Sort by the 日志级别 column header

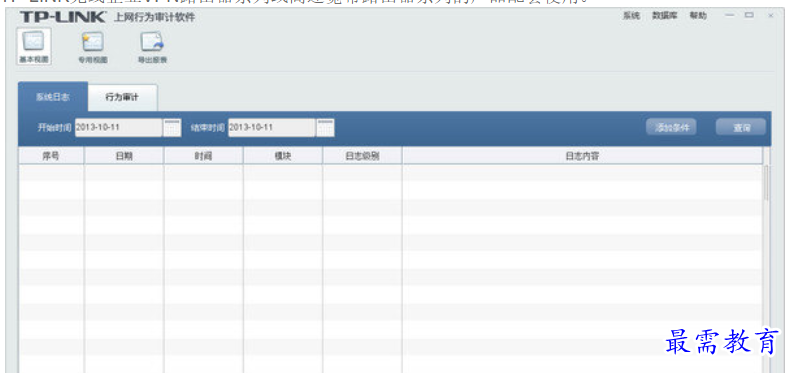click(x=362, y=156)
